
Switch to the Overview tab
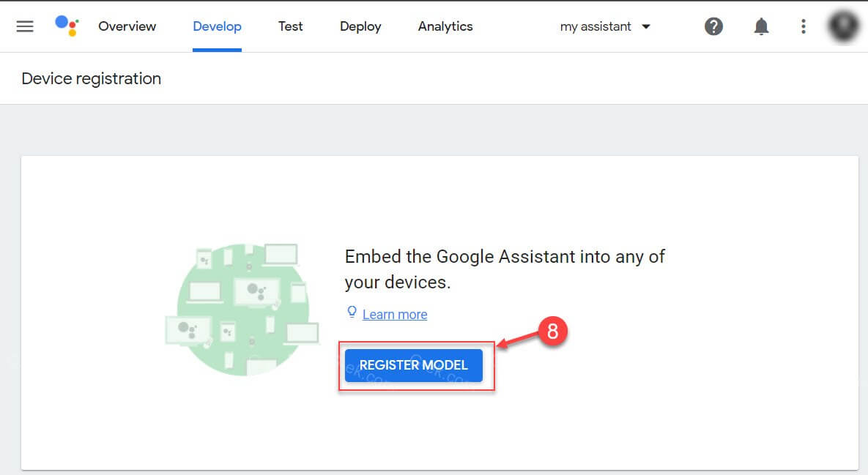tap(127, 26)
